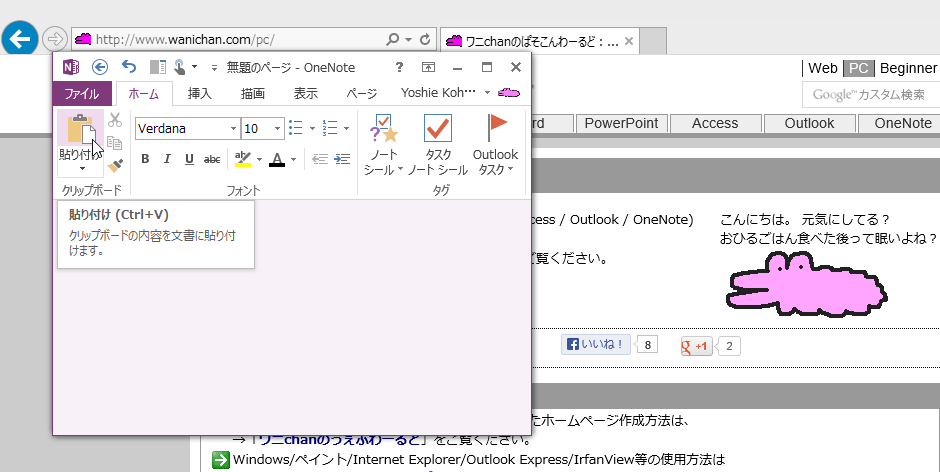Click the Undo arrow in OneNote

[129, 67]
